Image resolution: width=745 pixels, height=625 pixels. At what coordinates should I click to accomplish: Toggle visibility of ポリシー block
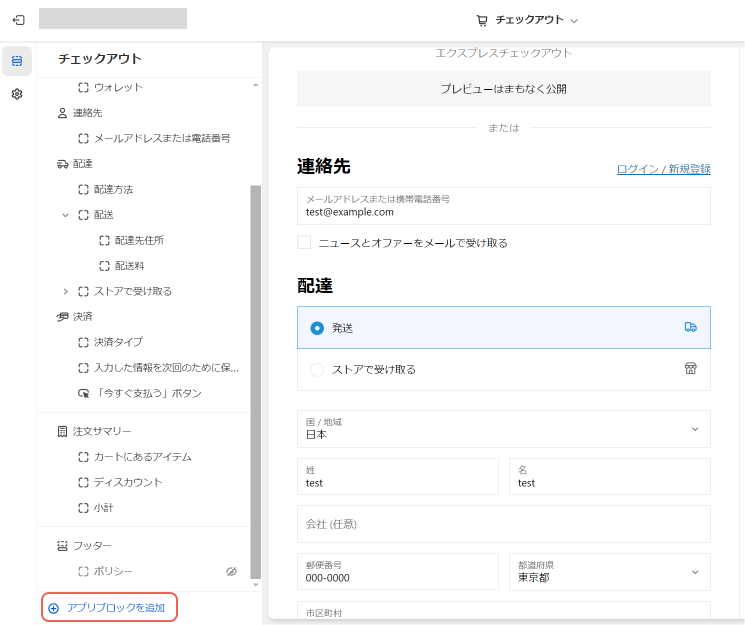click(231, 571)
